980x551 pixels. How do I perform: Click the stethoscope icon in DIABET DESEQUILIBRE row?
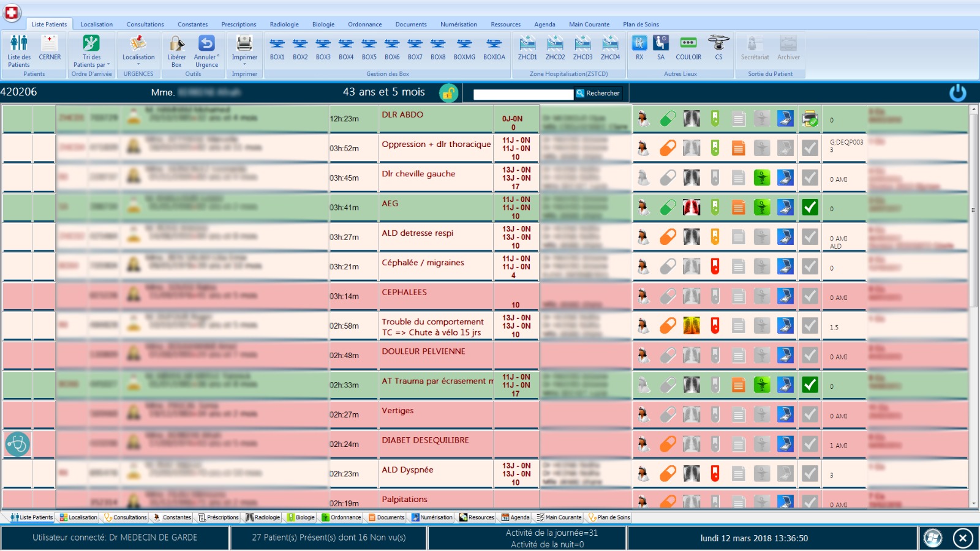click(18, 444)
